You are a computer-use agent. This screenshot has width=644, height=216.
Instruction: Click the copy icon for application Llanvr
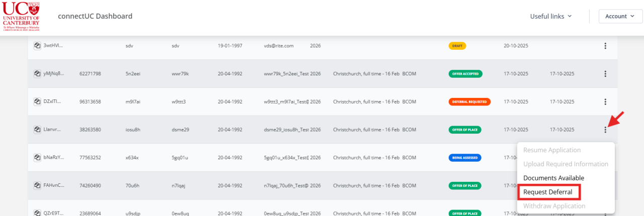tap(37, 130)
